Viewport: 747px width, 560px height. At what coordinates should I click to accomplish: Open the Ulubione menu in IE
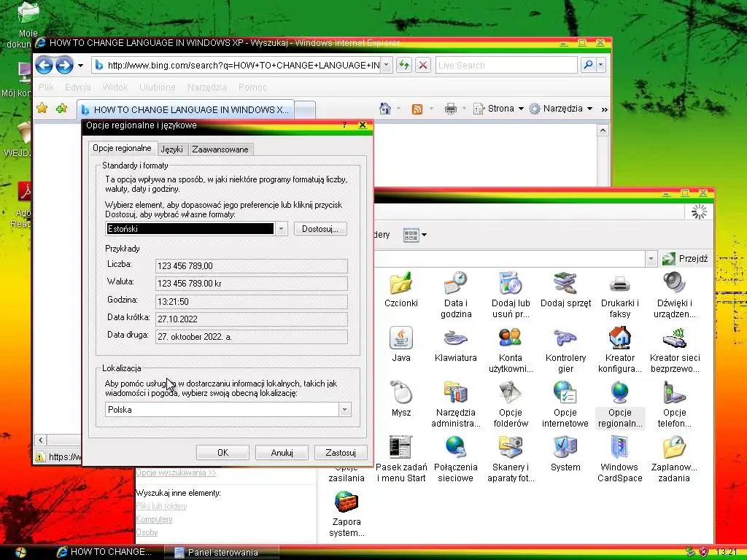pyautogui.click(x=158, y=87)
